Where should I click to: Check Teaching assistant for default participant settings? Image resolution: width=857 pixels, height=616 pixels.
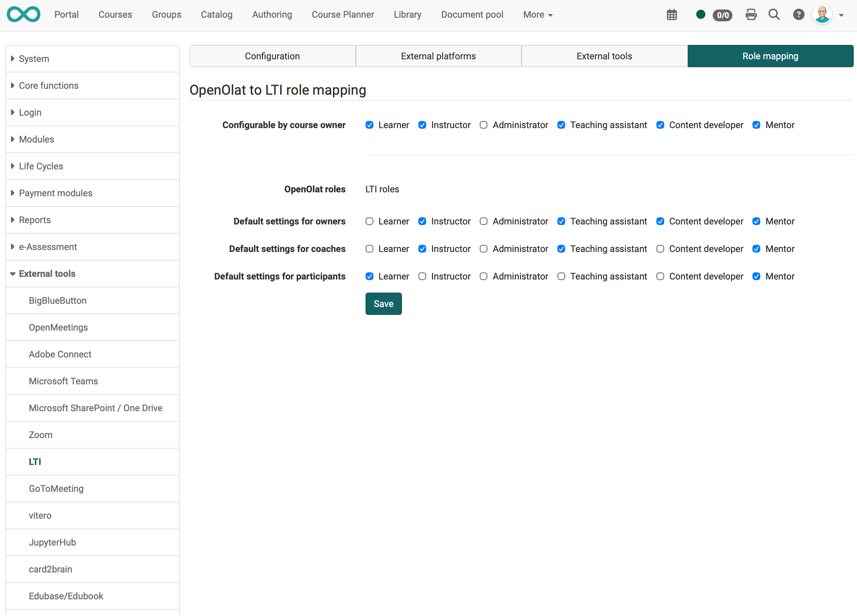[x=561, y=276]
